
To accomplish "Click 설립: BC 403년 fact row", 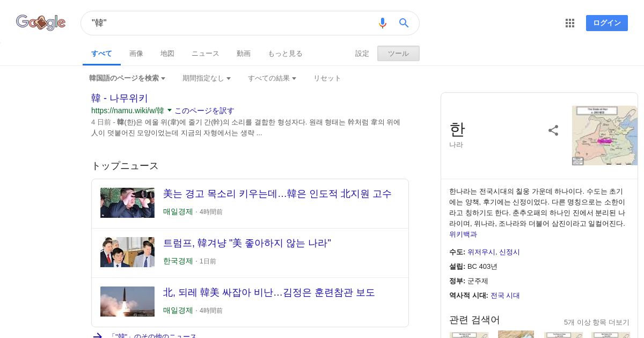I will point(473,267).
